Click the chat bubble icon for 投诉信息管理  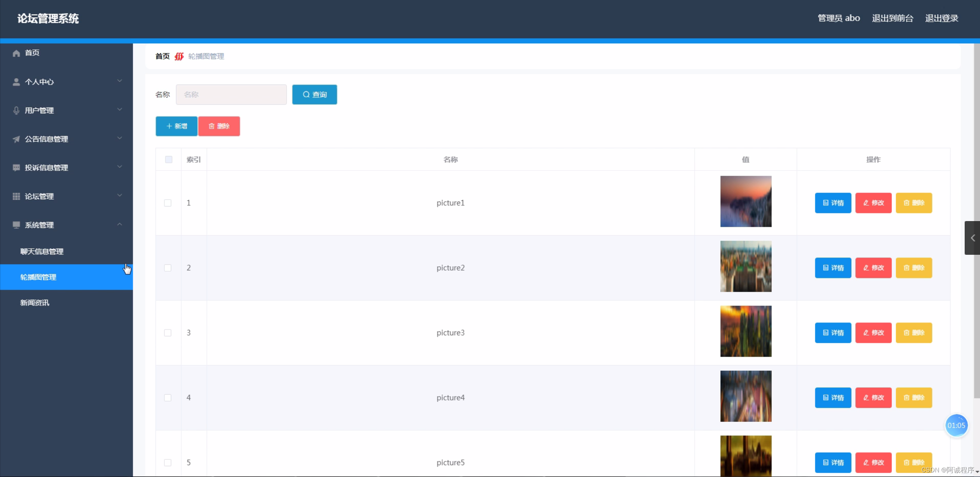[16, 168]
